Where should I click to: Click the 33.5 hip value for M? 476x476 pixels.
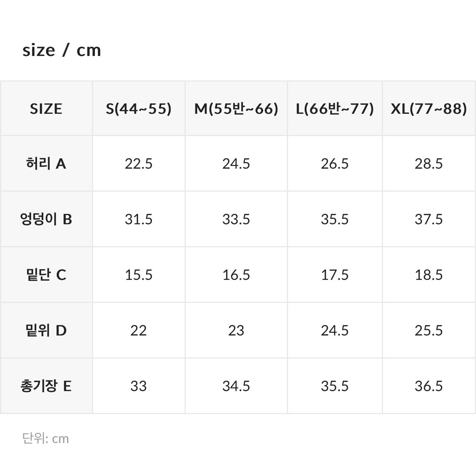pyautogui.click(x=236, y=219)
